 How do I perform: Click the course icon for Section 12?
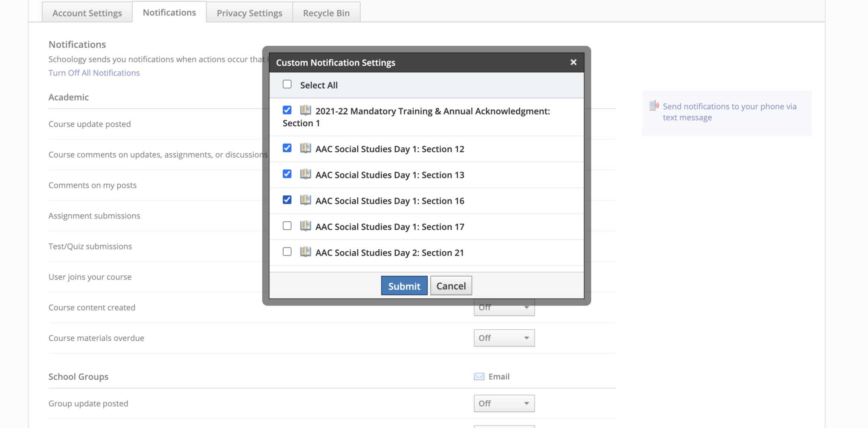point(305,148)
